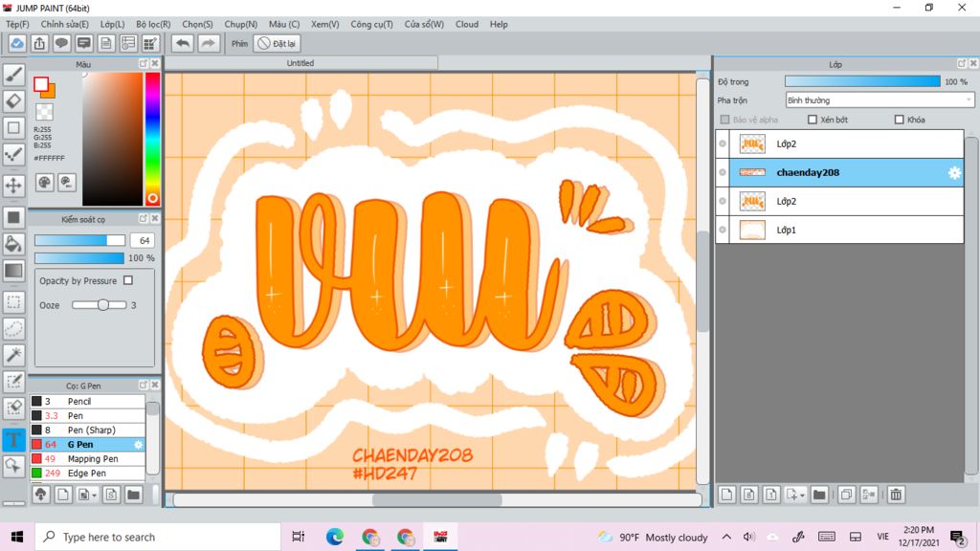
Task: Select the Move tool
Action: (13, 186)
